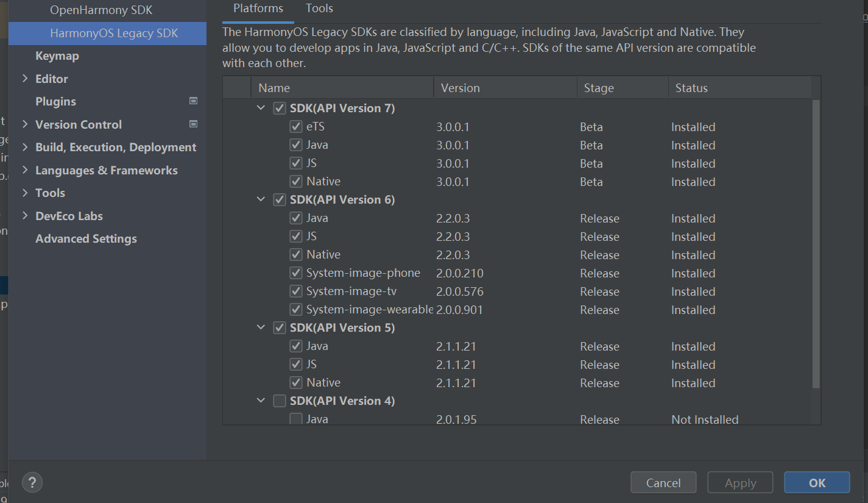The image size is (868, 503).
Task: Uncheck the System-image-wearable checkbox
Action: pos(296,310)
